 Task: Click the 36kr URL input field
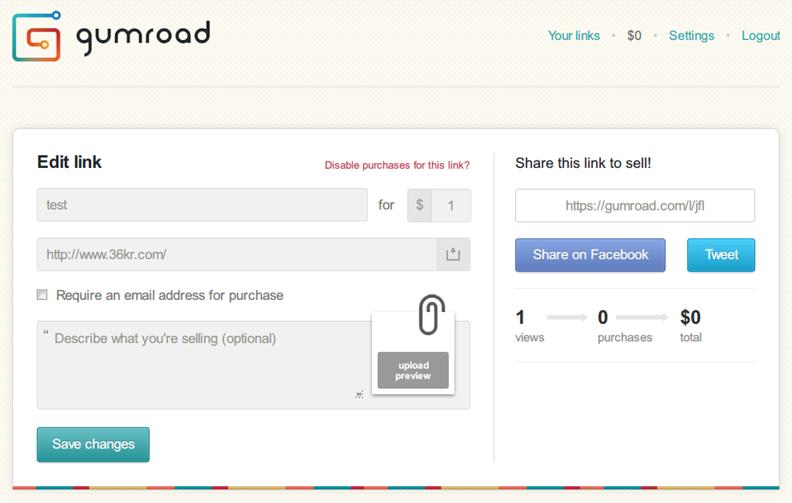236,255
